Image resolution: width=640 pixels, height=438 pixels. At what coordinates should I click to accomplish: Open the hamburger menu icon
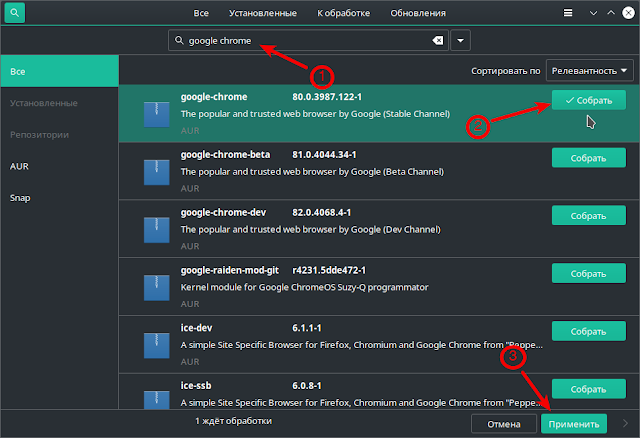[568, 13]
